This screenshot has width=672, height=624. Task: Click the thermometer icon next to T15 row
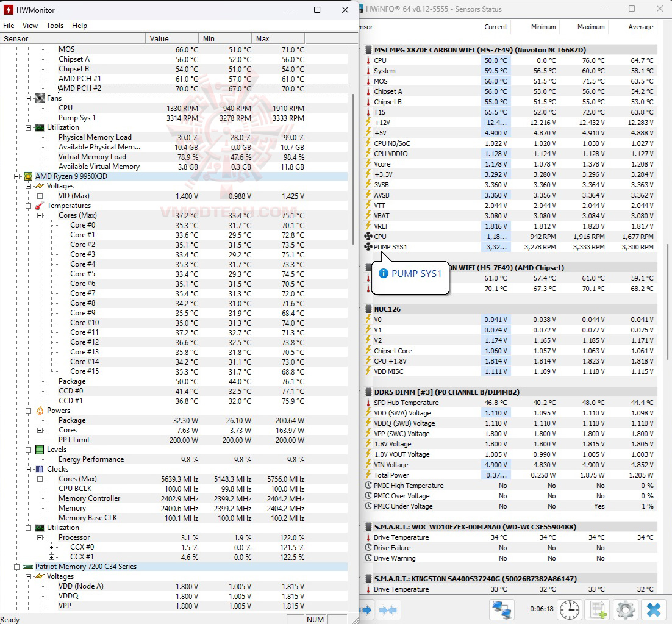click(x=368, y=112)
